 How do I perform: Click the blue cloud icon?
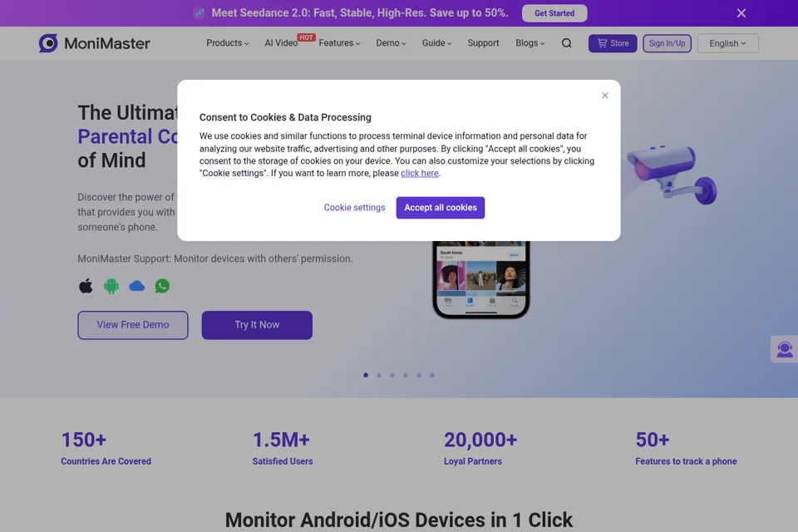pos(137,286)
